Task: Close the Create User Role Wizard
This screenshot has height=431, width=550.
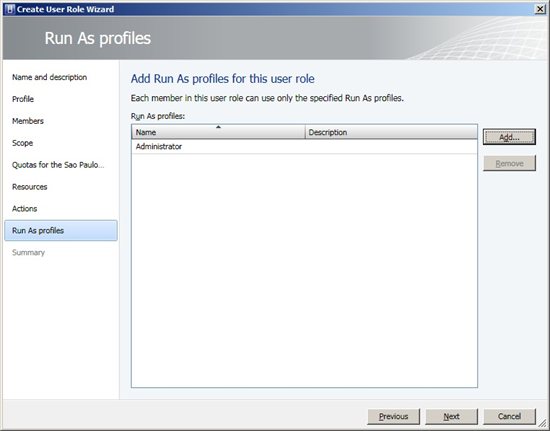Action: click(540, 9)
